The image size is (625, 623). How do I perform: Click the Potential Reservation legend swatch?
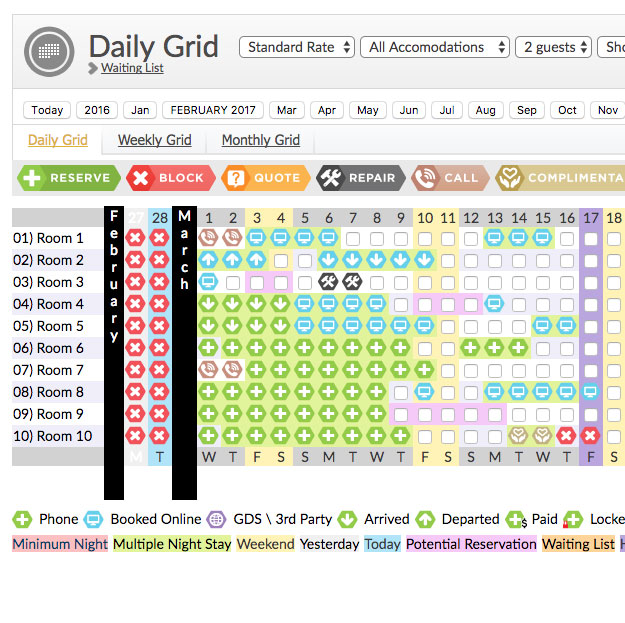pos(471,544)
